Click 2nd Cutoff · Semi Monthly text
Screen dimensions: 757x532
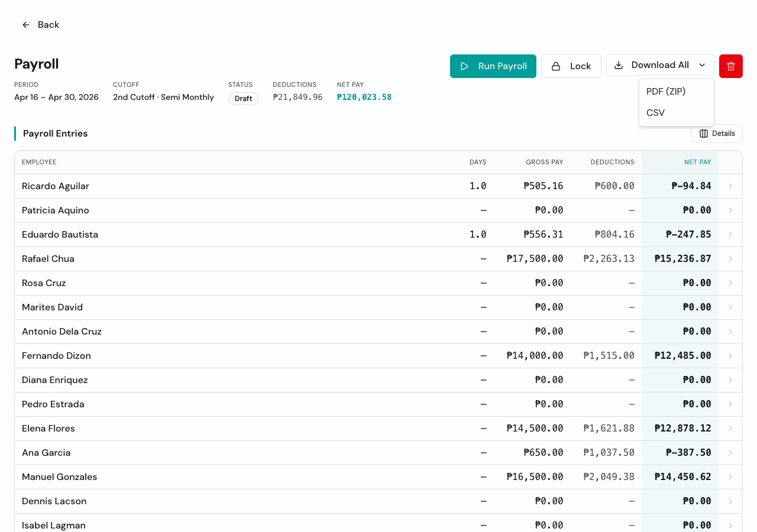(163, 98)
